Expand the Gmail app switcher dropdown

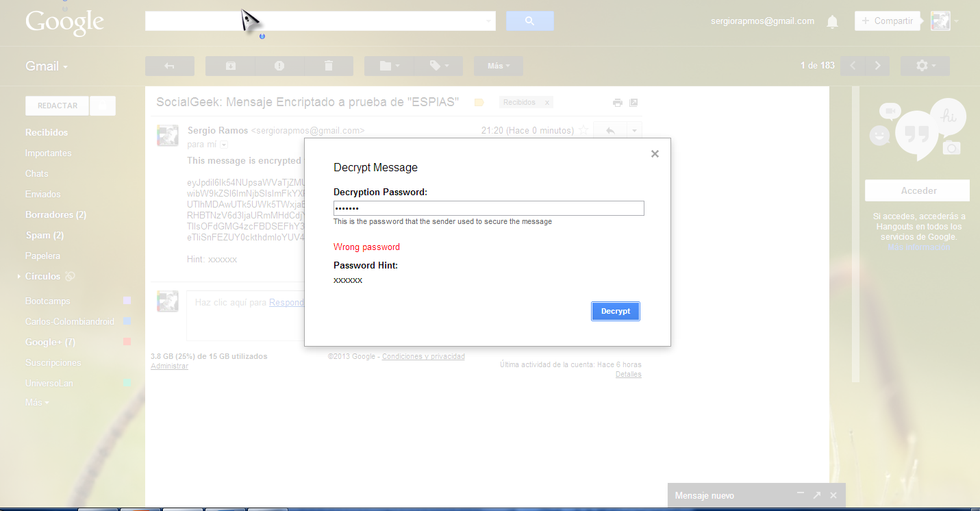(47, 66)
